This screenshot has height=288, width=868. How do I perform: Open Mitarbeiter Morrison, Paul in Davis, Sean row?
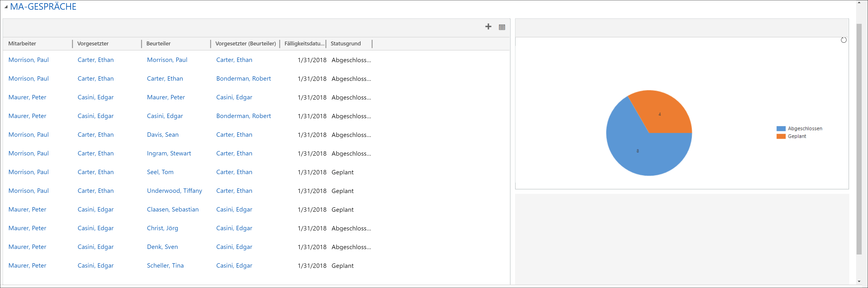pos(29,135)
